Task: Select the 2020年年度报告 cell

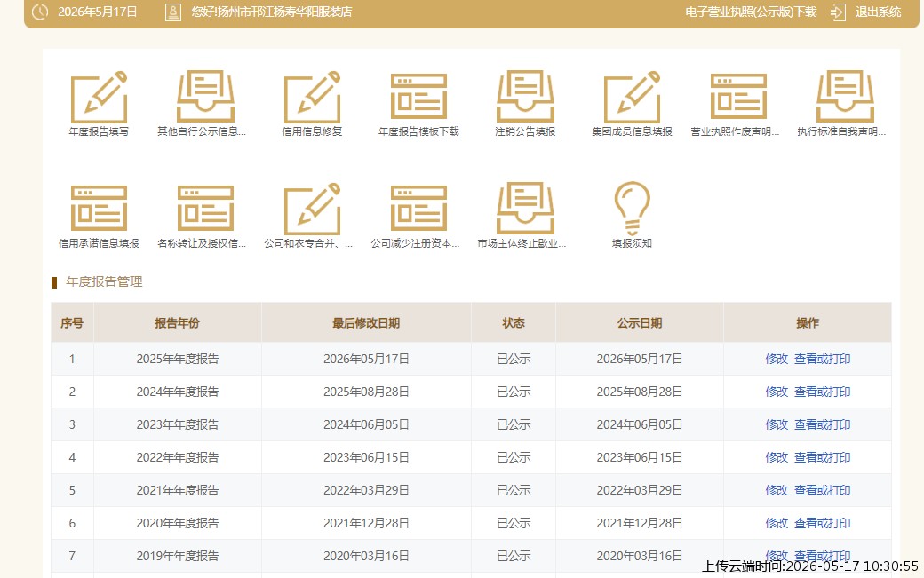Action: (178, 523)
